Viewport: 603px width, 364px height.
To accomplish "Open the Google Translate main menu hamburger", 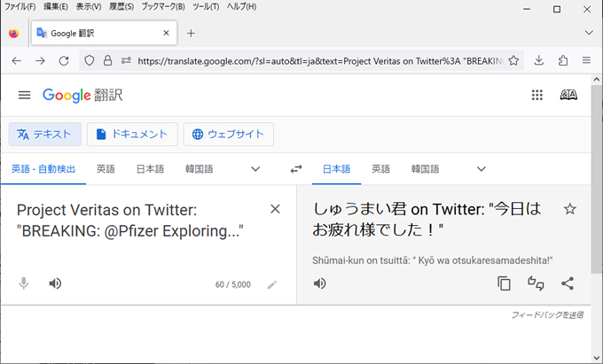I will [24, 95].
